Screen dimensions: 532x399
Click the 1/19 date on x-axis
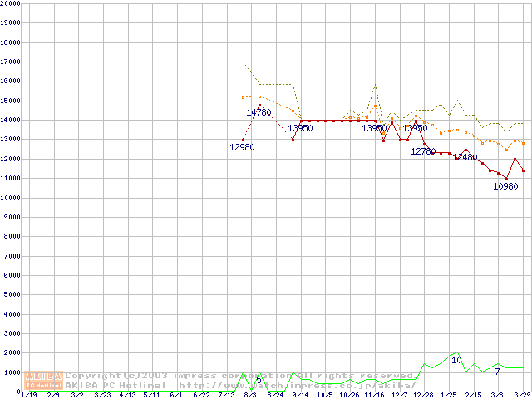click(x=28, y=395)
